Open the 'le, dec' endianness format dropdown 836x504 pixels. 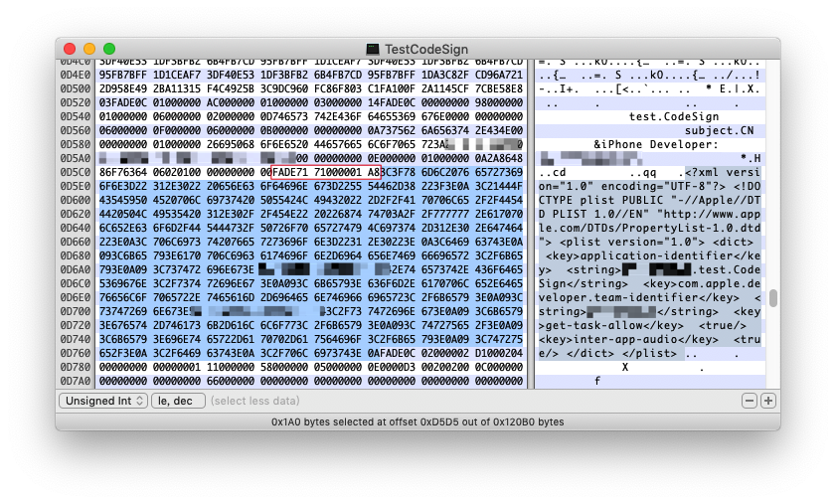pyautogui.click(x=178, y=401)
